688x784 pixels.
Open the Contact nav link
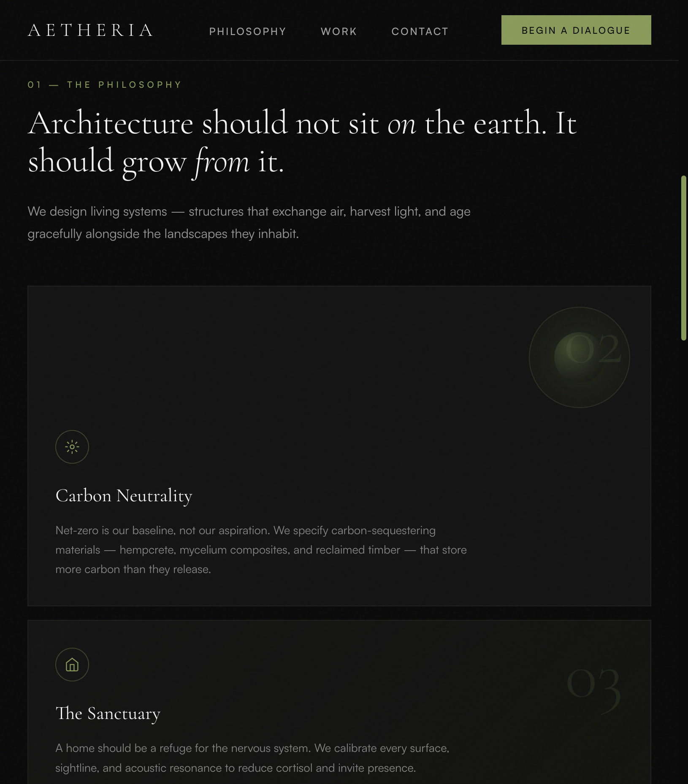click(x=420, y=31)
